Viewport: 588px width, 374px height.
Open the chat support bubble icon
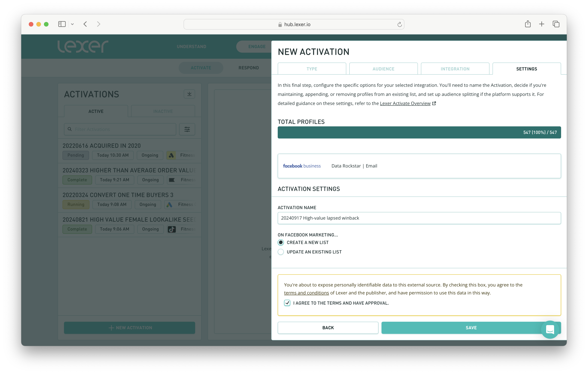550,329
